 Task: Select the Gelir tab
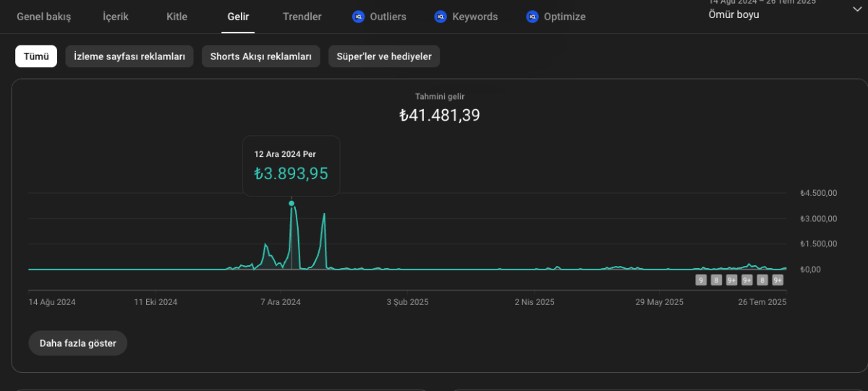pyautogui.click(x=238, y=17)
